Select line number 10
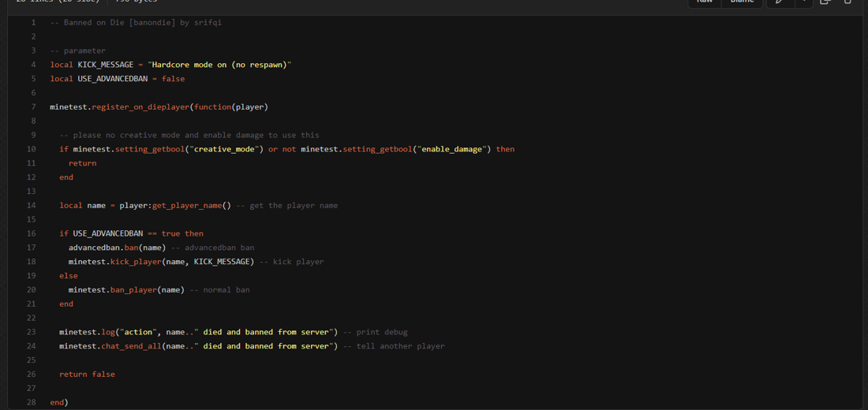The width and height of the screenshot is (868, 410). click(32, 149)
